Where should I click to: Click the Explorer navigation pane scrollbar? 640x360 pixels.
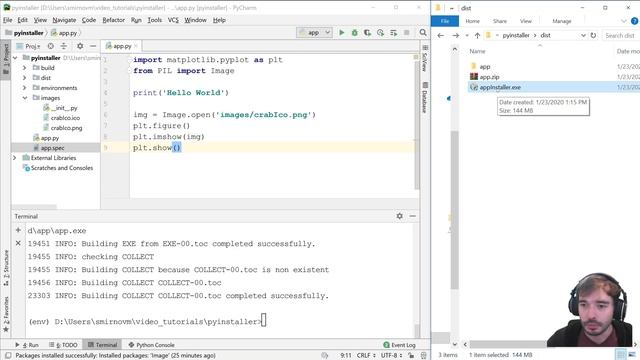tap(454, 210)
